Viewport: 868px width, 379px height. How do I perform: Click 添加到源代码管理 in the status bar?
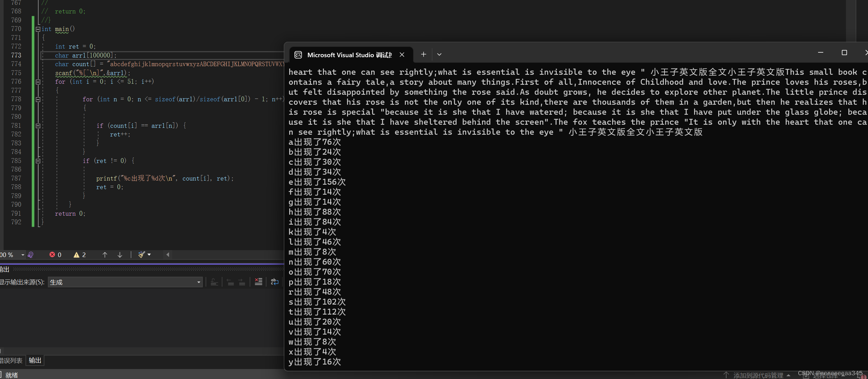tap(757, 375)
